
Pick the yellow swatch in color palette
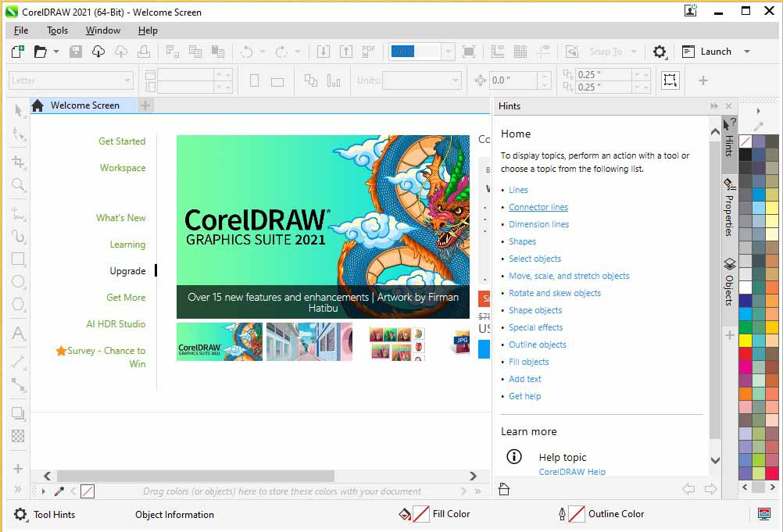tap(745, 340)
